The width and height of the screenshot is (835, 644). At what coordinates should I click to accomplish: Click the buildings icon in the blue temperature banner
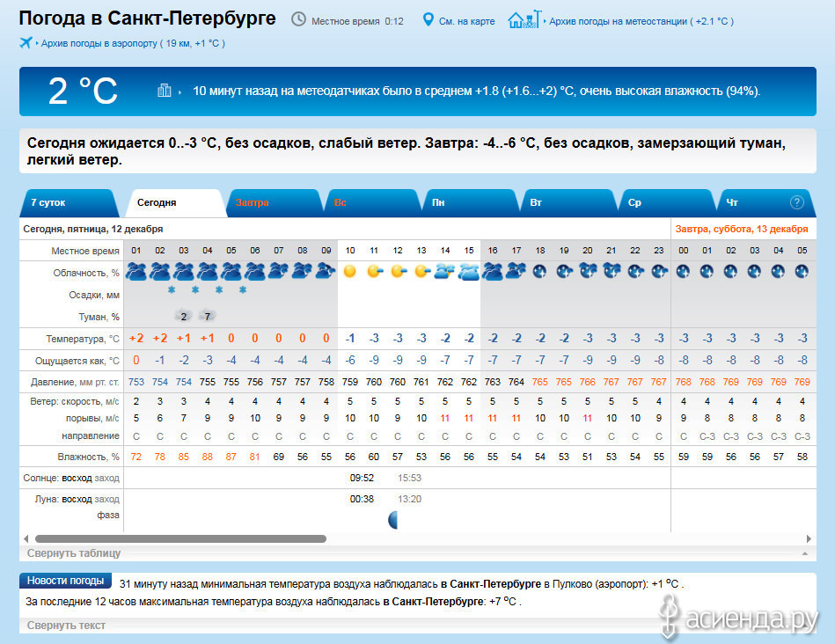click(x=165, y=90)
